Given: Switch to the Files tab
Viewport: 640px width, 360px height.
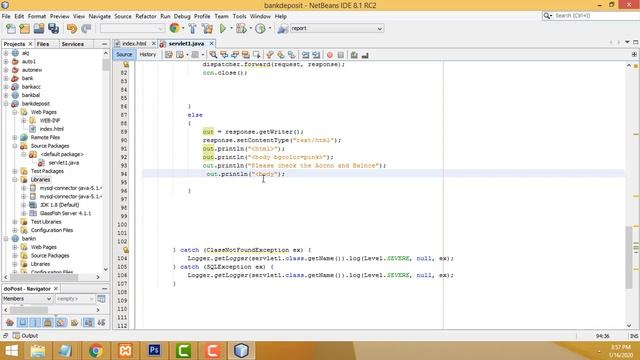Looking at the screenshot, I should 43,44.
